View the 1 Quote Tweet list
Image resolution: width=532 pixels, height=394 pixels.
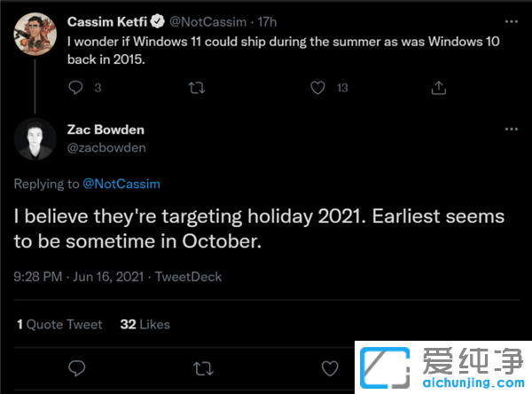coord(59,324)
